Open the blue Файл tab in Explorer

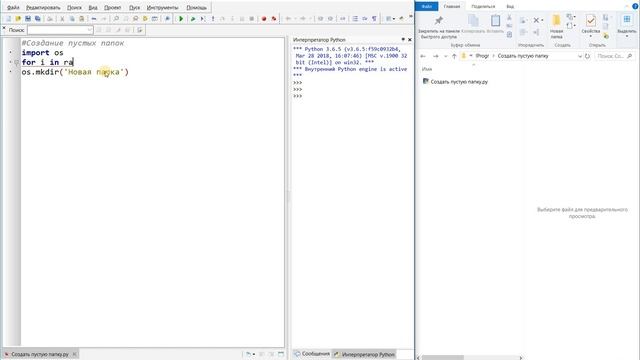(x=427, y=6)
